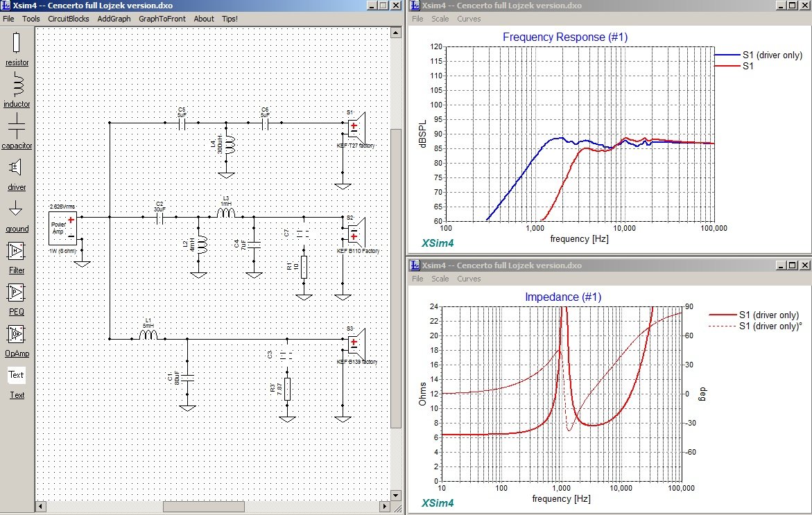Click vertical scrollbar up arrow in schematic
This screenshot has width=812, height=515.
tap(396, 33)
